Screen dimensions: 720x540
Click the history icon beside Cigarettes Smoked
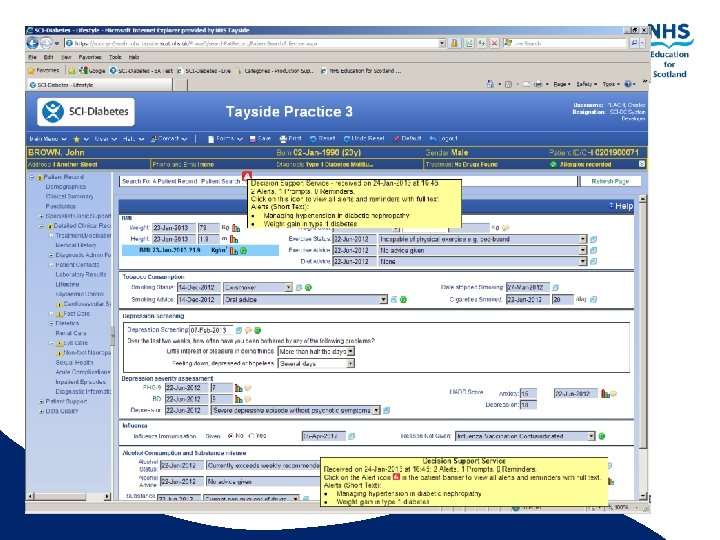coord(593,299)
